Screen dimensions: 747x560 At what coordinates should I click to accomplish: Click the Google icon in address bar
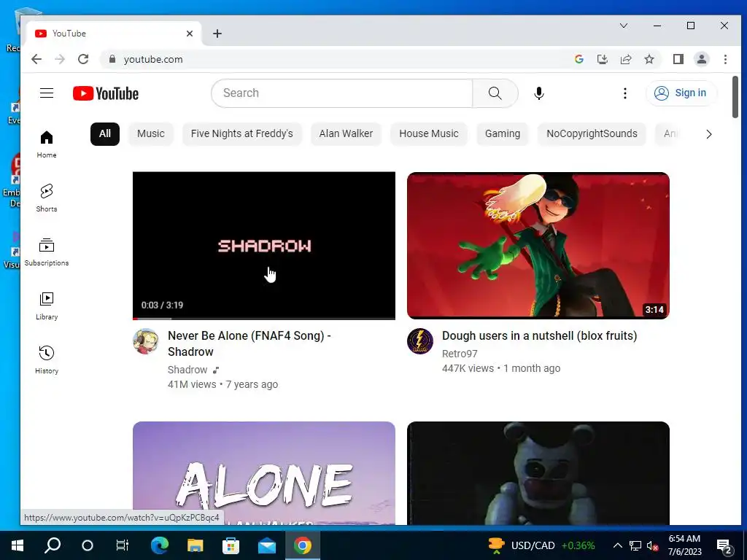tap(579, 59)
